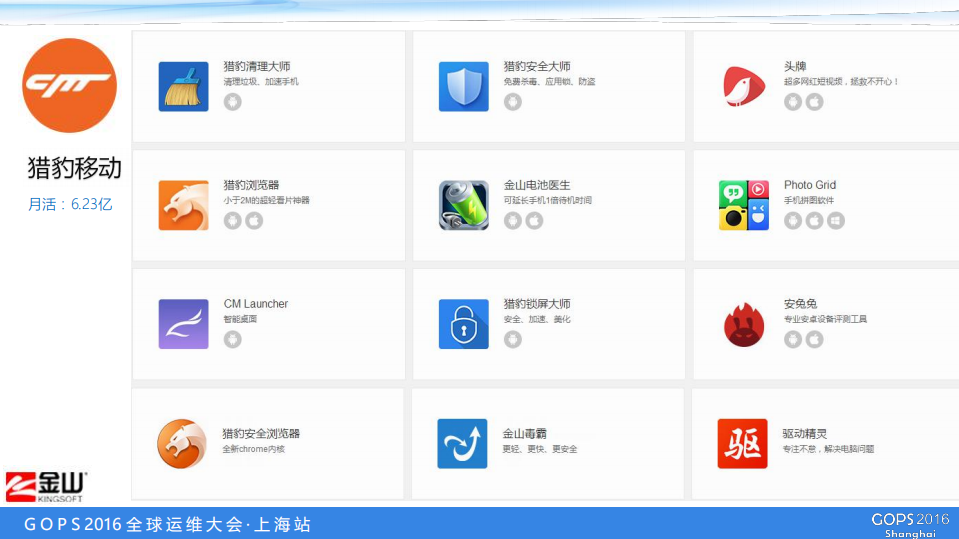Click Android icon under 猎豹锁屏大师
Viewport: 959px width, 539px height.
513,339
